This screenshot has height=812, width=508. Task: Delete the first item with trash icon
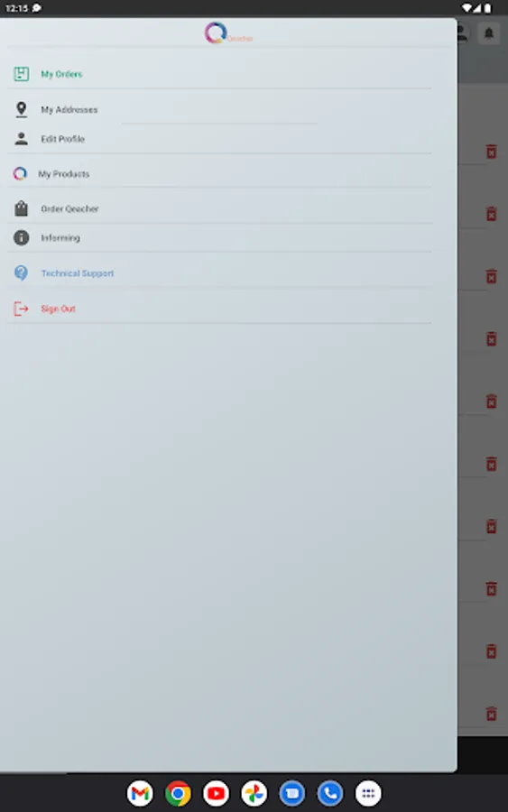(492, 152)
